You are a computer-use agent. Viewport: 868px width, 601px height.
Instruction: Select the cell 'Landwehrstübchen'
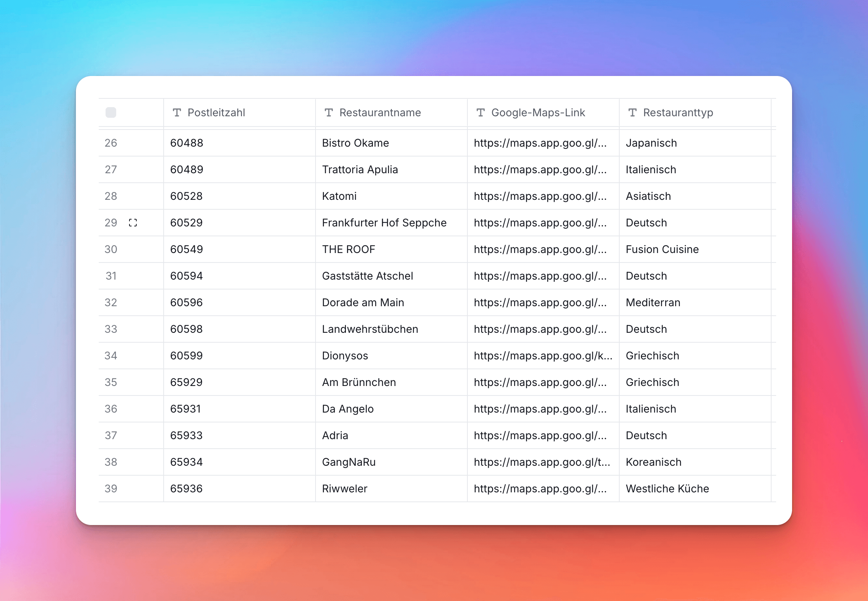pyautogui.click(x=391, y=329)
